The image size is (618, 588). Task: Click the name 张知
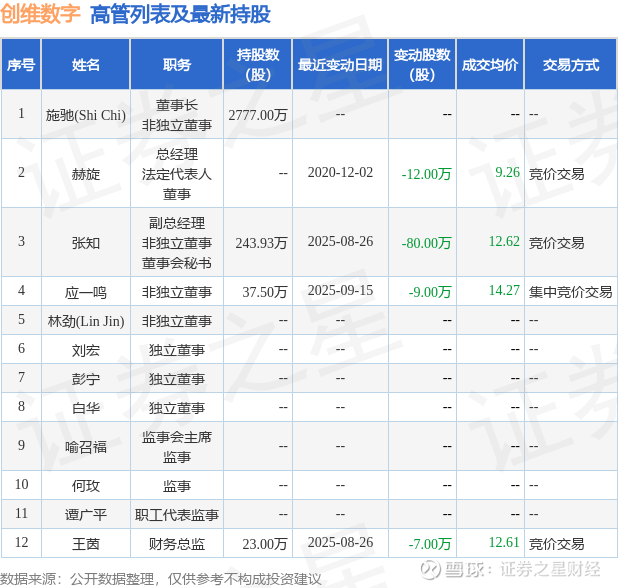tap(86, 243)
